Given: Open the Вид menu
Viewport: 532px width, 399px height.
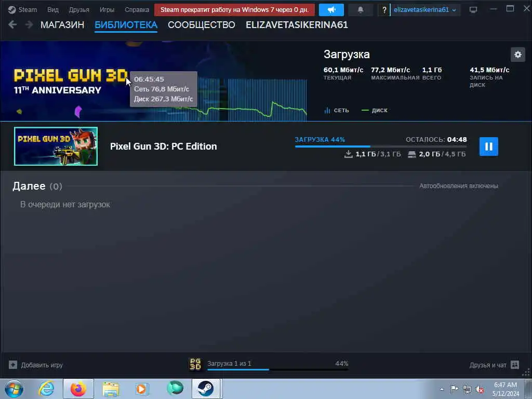Looking at the screenshot, I should coord(53,9).
